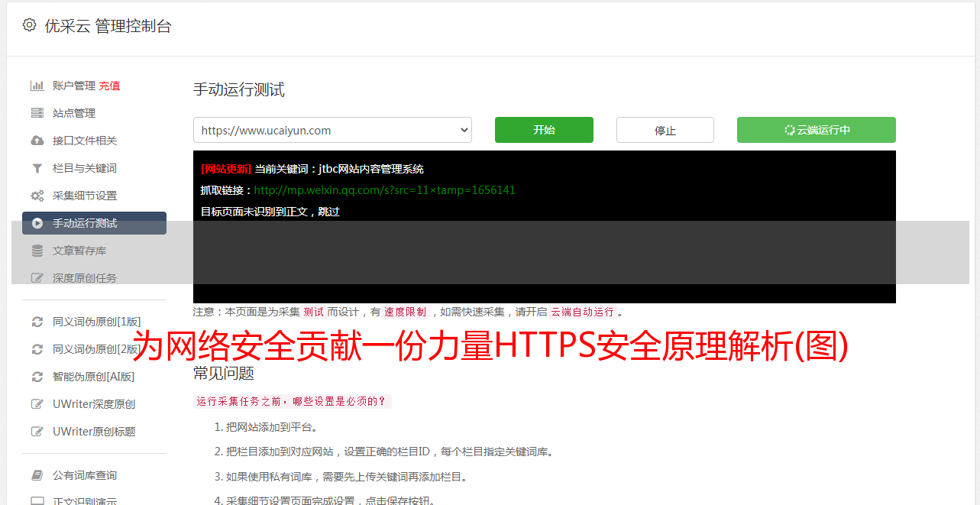Click the red 充值 link
The height and width of the screenshot is (505, 980).
click(109, 86)
